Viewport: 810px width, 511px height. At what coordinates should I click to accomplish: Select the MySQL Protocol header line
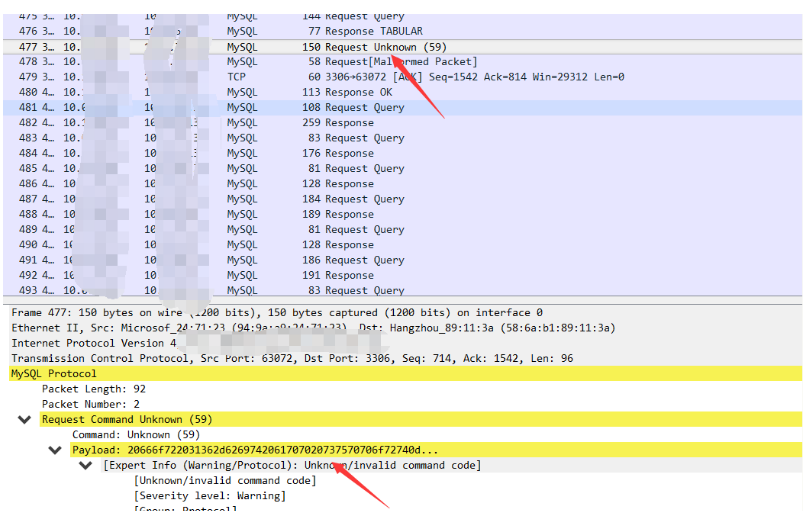pyautogui.click(x=54, y=373)
